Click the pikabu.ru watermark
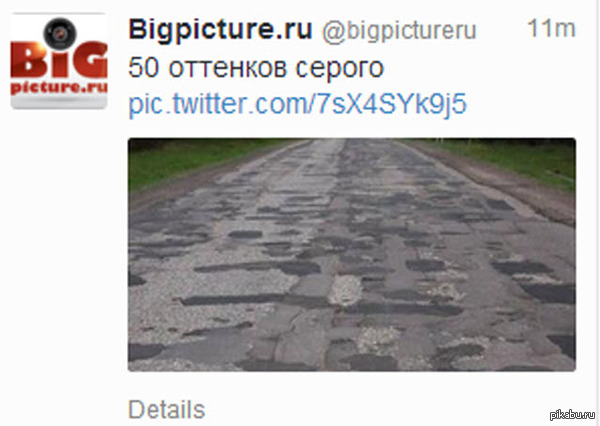Screen dimensions: 600x426 572,415
